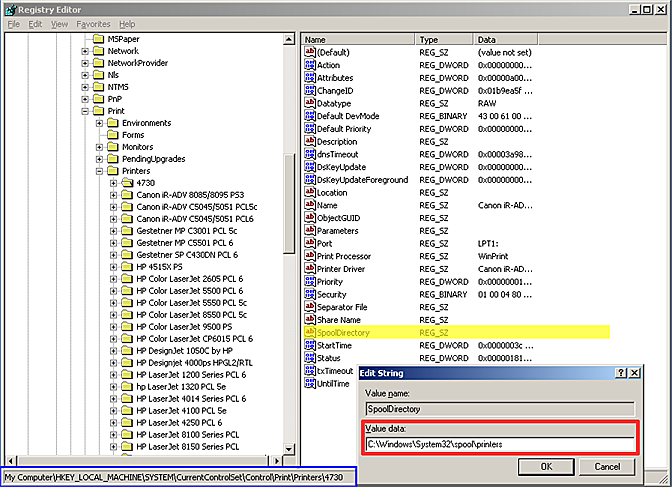Click the string icon beside Location
The width and height of the screenshot is (672, 487).
pyautogui.click(x=310, y=192)
